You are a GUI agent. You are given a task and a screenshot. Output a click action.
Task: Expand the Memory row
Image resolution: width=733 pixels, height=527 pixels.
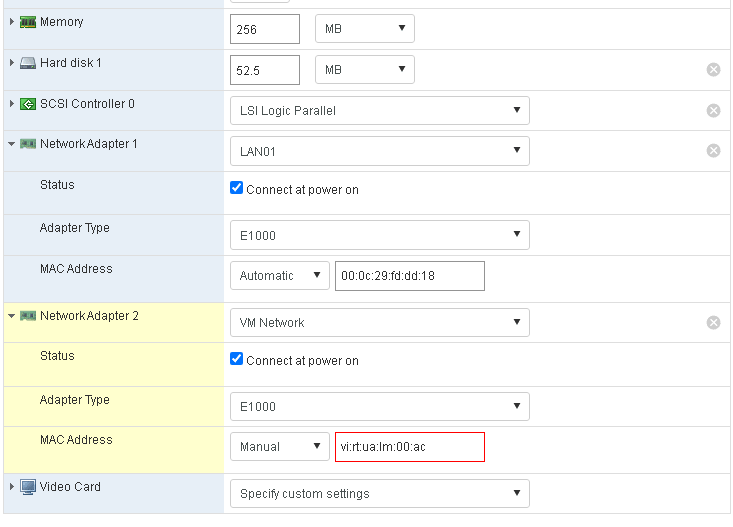[x=12, y=22]
